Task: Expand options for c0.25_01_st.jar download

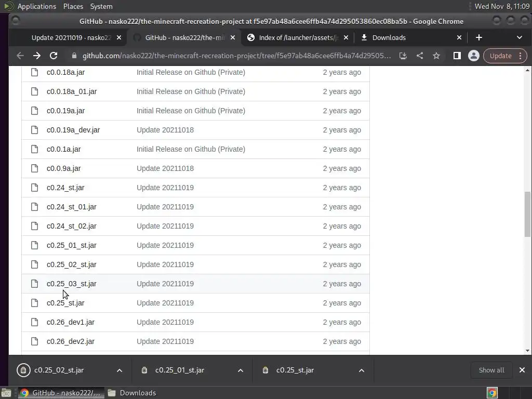Action: [x=241, y=370]
